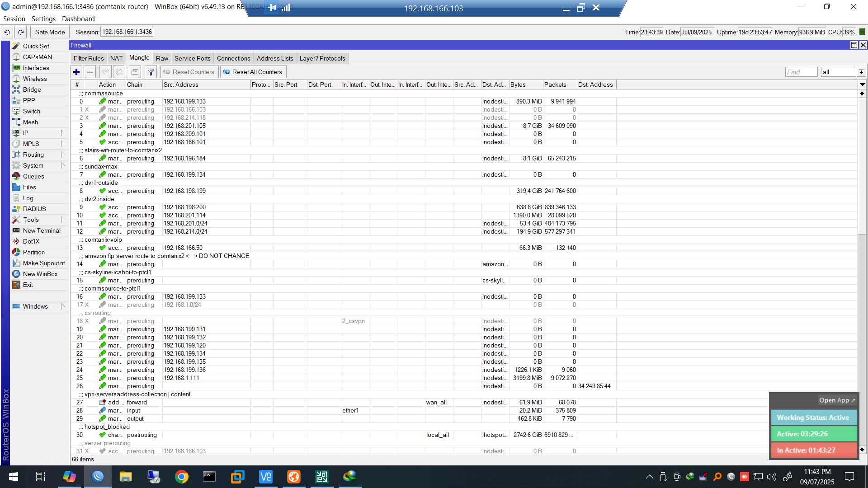Open RADIUS in the sidebar
This screenshot has height=488, width=868.
[x=34, y=209]
